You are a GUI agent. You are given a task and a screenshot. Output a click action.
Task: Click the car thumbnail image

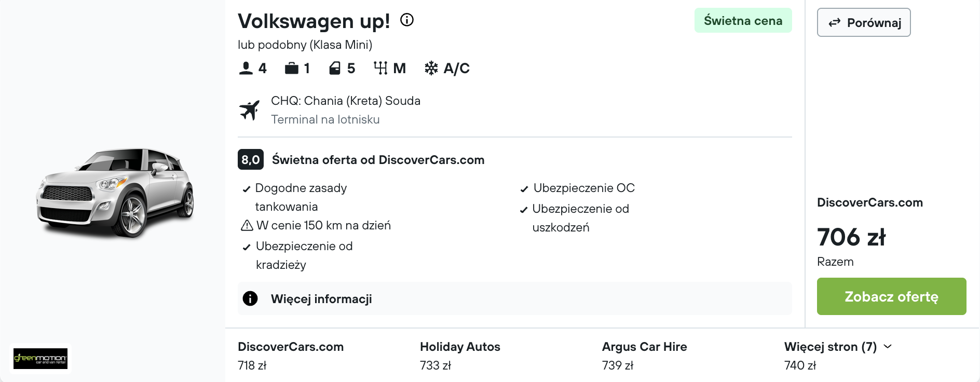(115, 193)
